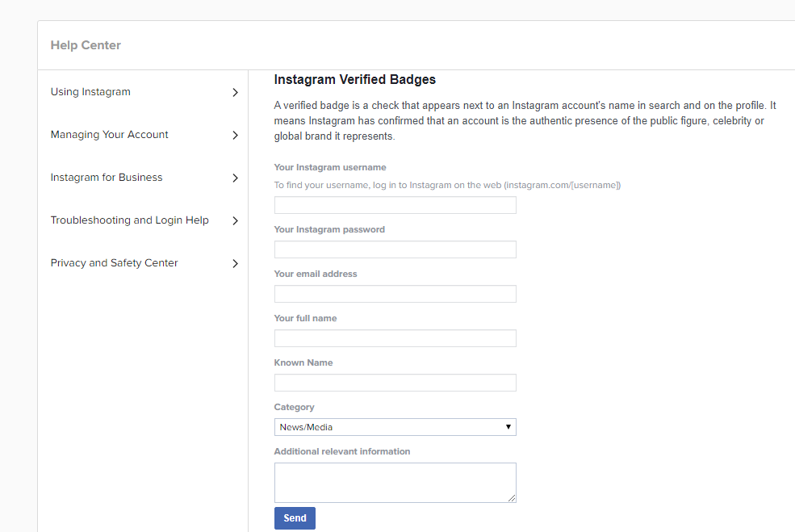The width and height of the screenshot is (795, 532).
Task: Focus the Instagram password input field
Action: tap(395, 249)
